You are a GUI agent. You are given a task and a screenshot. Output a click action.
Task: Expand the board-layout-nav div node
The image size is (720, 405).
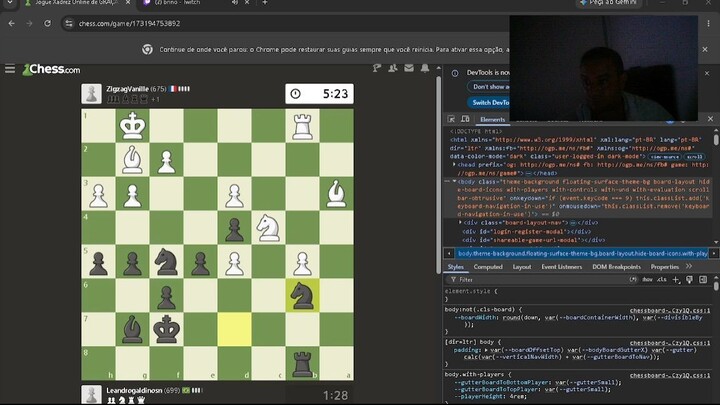(461, 223)
